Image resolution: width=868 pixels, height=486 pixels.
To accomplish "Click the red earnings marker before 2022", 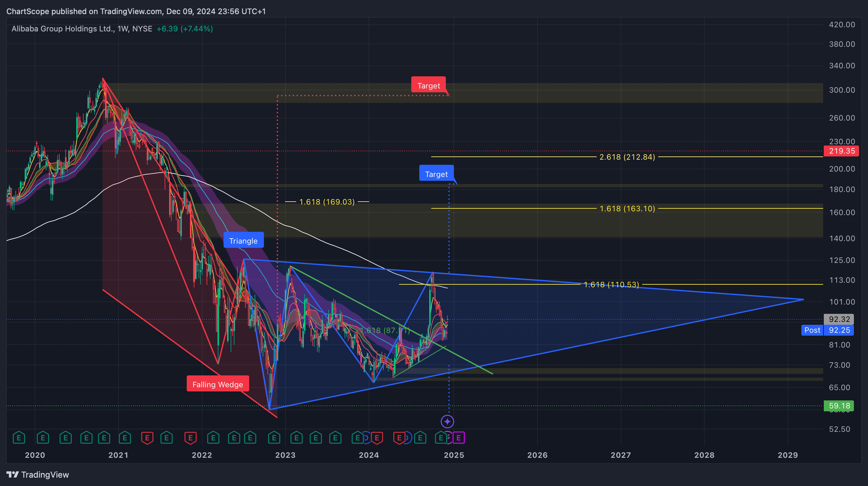I will click(190, 438).
